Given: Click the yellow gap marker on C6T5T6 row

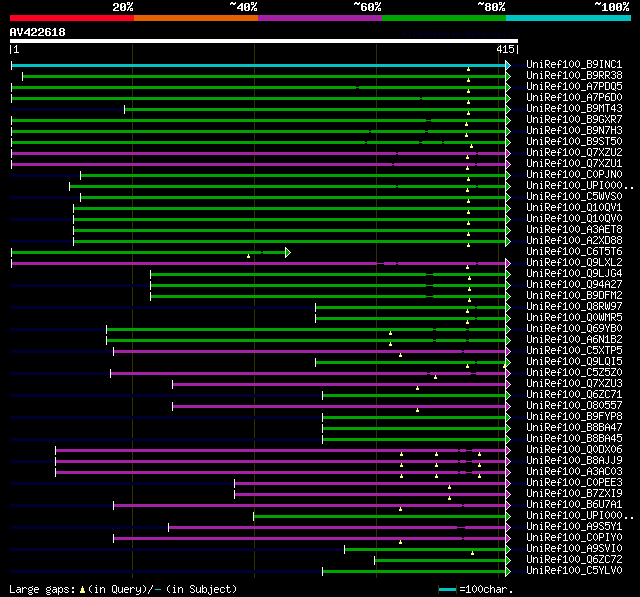Looking at the screenshot, I should point(248,256).
